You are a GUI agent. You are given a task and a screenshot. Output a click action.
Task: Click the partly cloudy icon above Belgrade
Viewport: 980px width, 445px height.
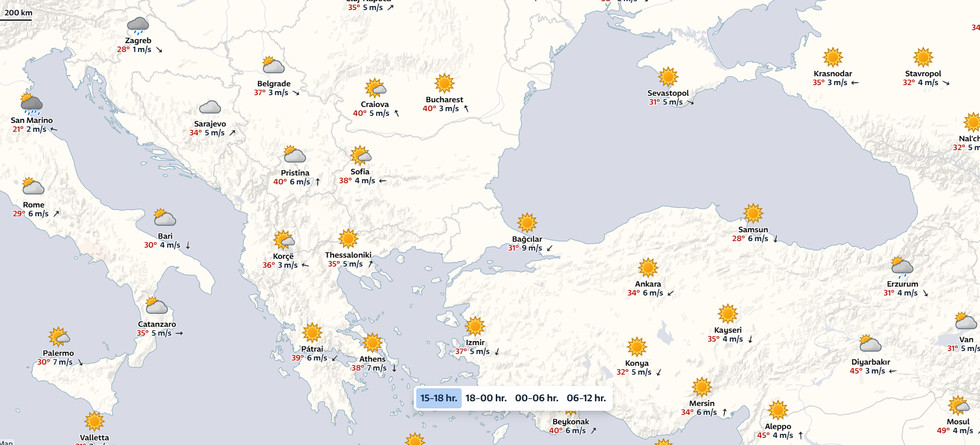point(273,66)
